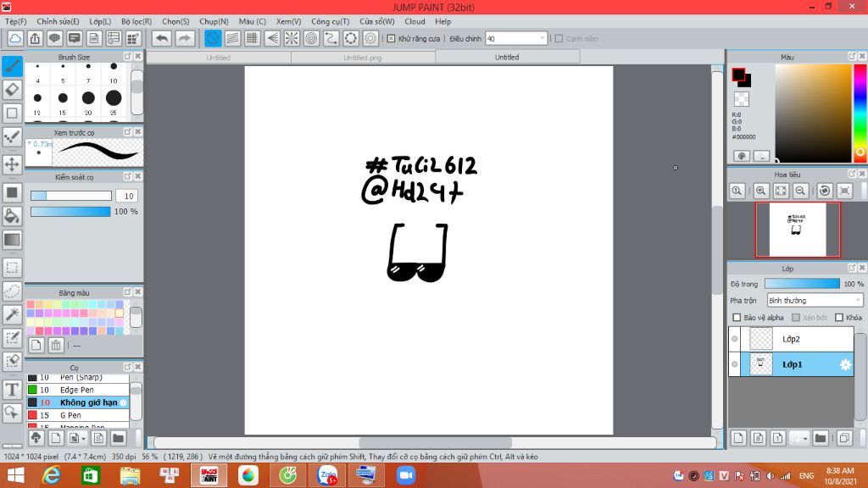The height and width of the screenshot is (488, 868).
Task: Select the G Pen brush
Action: (x=77, y=415)
